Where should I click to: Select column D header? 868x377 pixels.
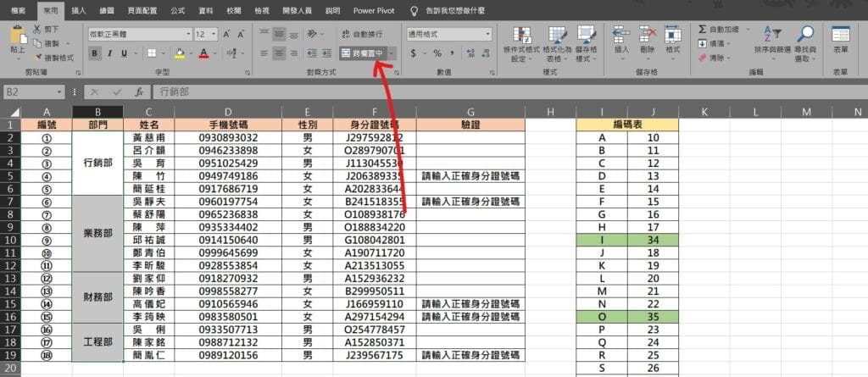[x=227, y=112]
